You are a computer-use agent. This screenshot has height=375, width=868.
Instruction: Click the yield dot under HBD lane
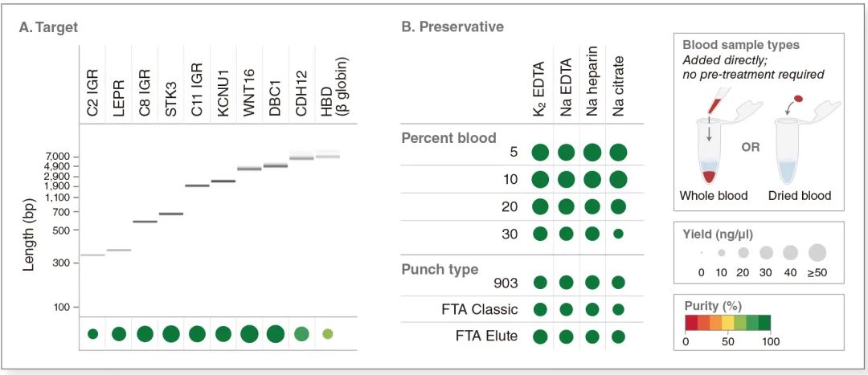tap(327, 333)
